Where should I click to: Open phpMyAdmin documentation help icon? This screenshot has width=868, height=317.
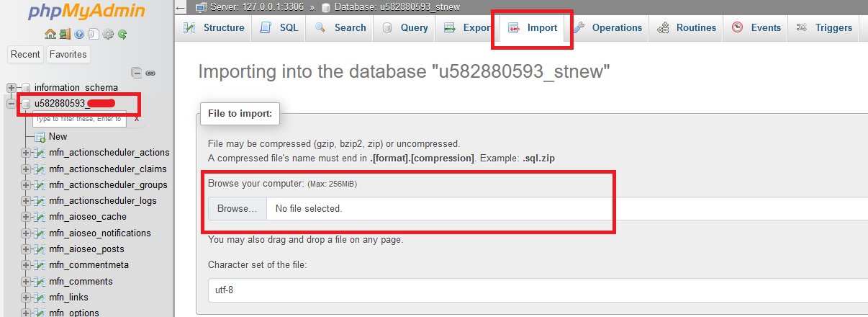click(x=79, y=34)
